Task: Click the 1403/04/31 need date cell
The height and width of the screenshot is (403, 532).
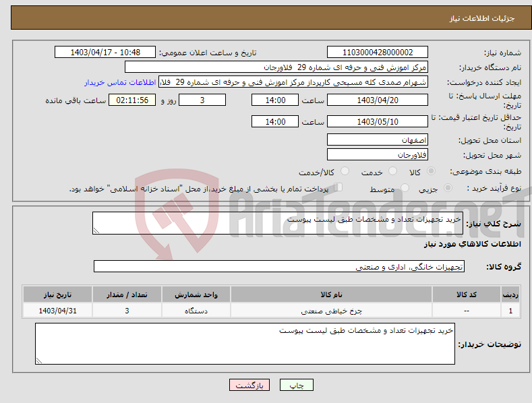Action: pyautogui.click(x=58, y=311)
